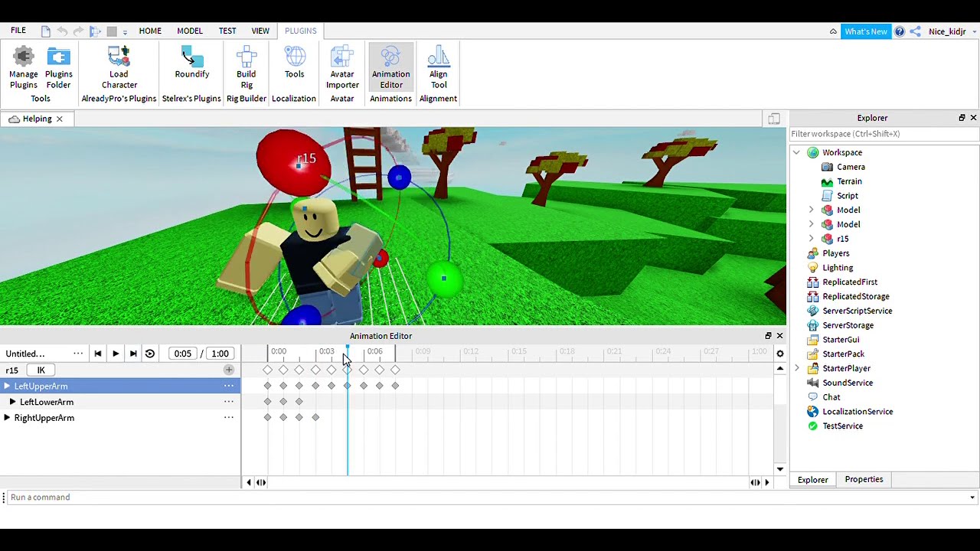This screenshot has height=551, width=980.
Task: Click the new file icon in quick access toolbar
Action: click(46, 31)
